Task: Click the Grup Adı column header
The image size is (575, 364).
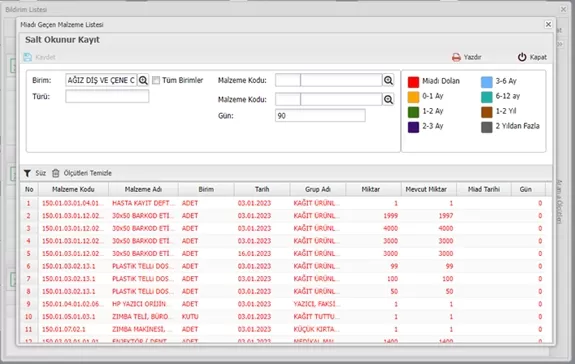Action: (x=318, y=190)
